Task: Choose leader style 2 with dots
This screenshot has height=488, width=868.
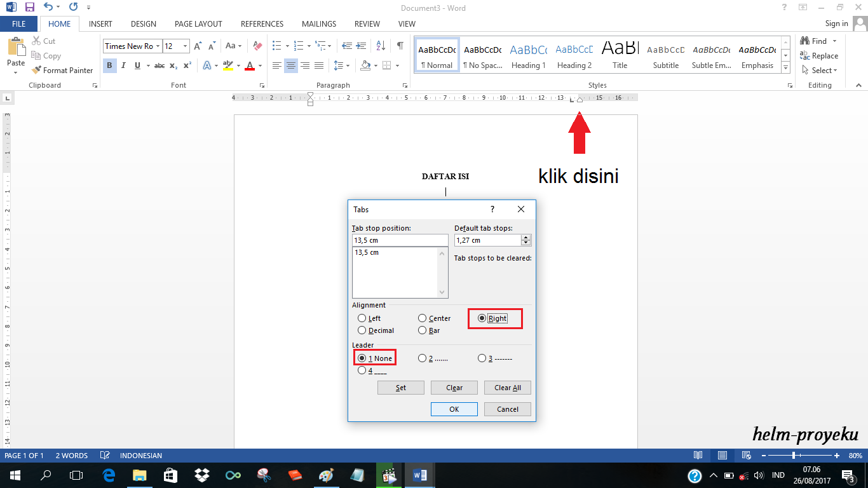Action: [423, 358]
